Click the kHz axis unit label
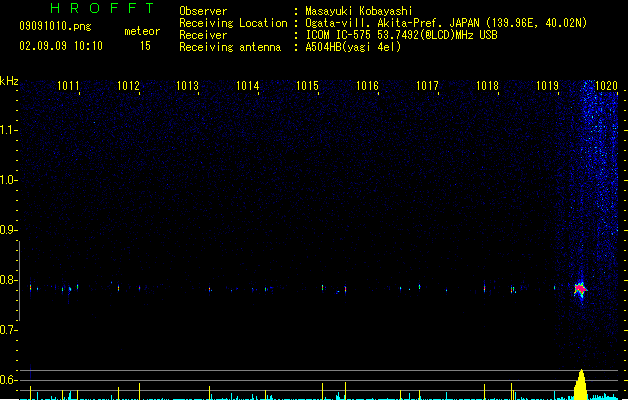This screenshot has width=629, height=400. pyautogui.click(x=9, y=81)
